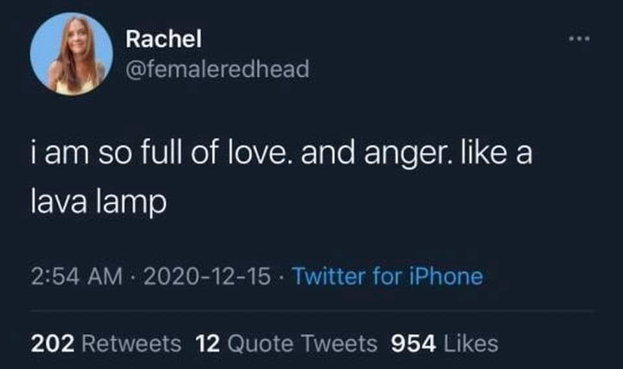
Task: Click the bold 954 count number
Action: (x=413, y=344)
